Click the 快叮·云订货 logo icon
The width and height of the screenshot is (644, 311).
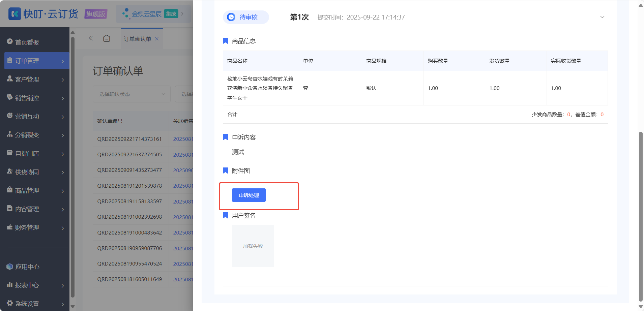pos(14,14)
